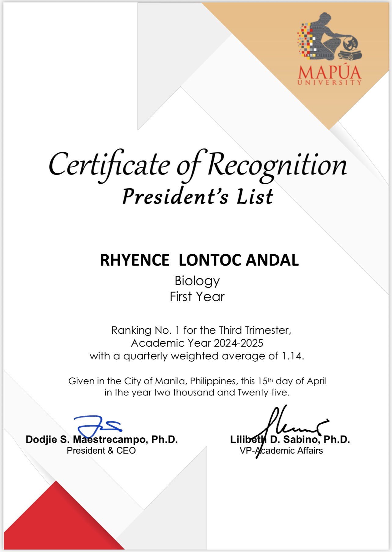The image size is (392, 552).
Task: Click the 'First Year' text line
Action: pos(197,297)
